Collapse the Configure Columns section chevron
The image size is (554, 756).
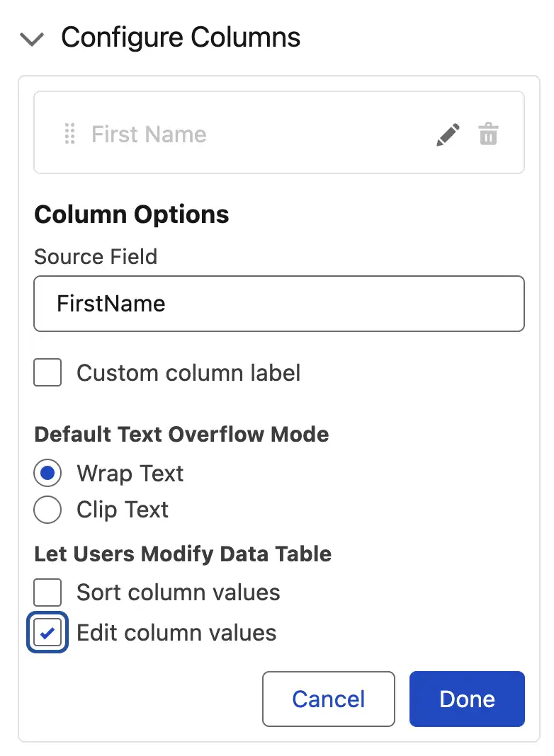[x=33, y=39]
